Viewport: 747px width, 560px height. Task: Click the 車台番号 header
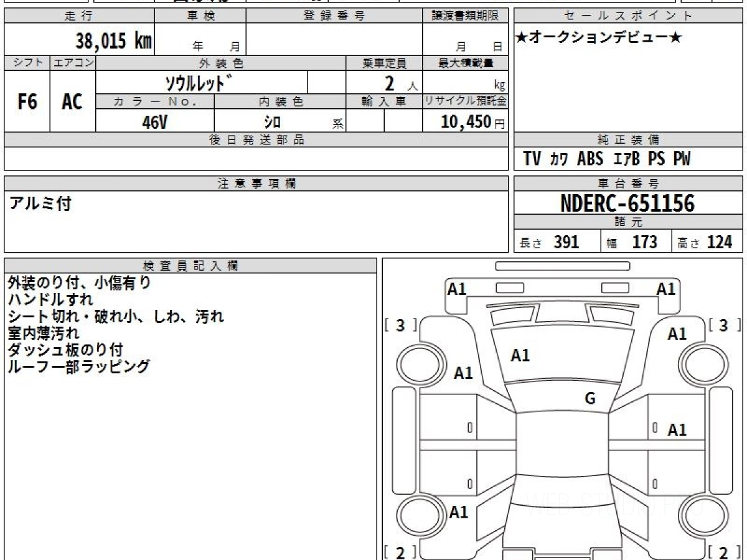629,184
